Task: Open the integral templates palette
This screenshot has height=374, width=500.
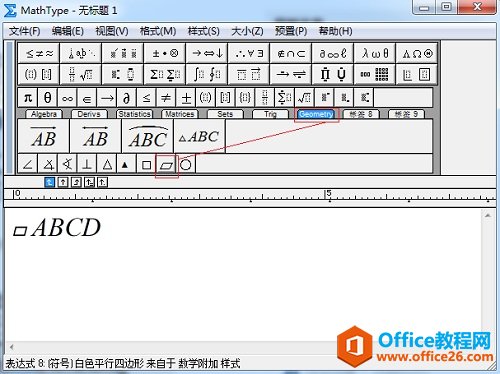Action: pyautogui.click(x=207, y=74)
